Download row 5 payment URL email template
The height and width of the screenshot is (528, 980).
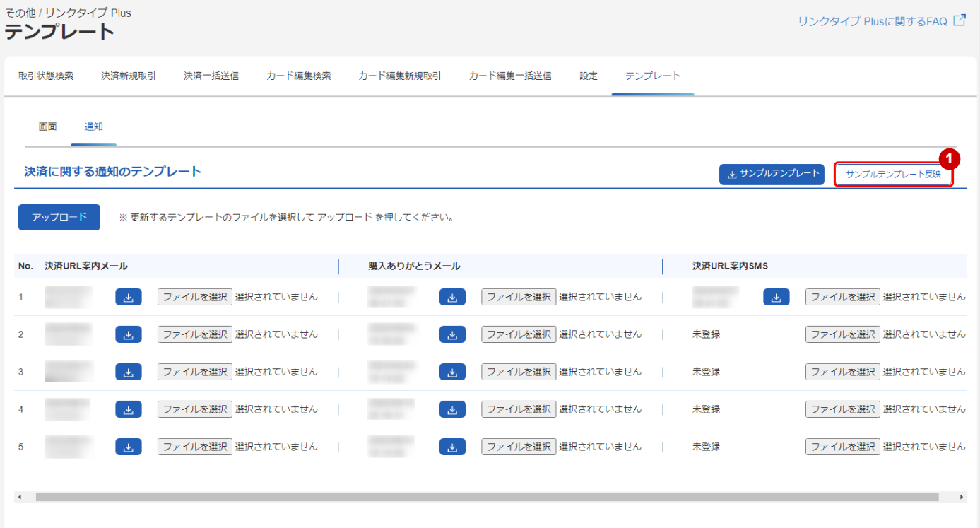point(129,447)
